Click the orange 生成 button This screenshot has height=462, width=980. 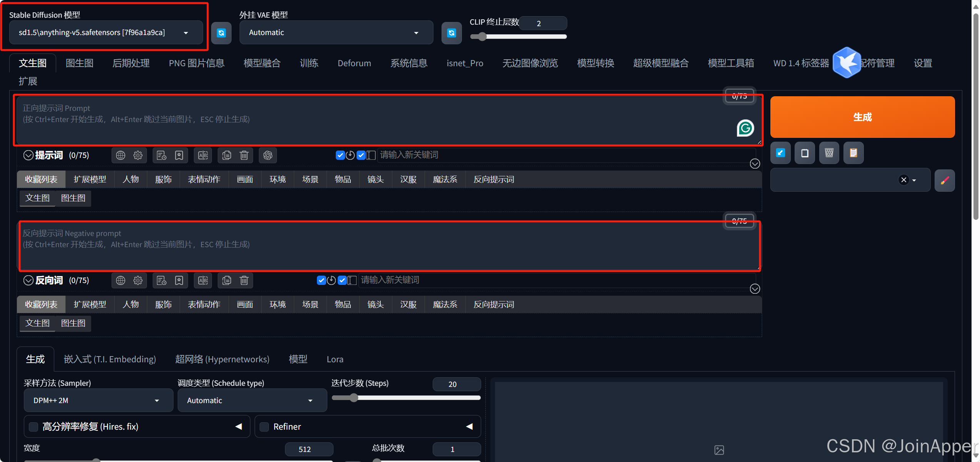click(x=862, y=117)
